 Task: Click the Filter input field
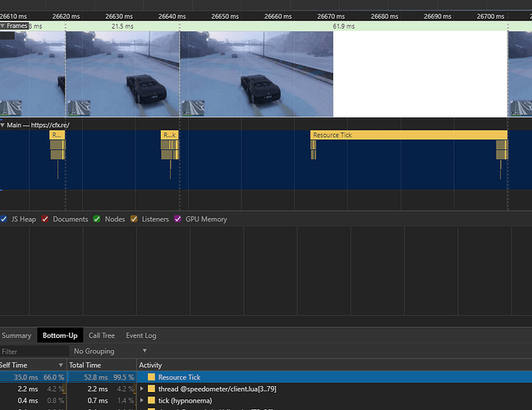pos(34,352)
